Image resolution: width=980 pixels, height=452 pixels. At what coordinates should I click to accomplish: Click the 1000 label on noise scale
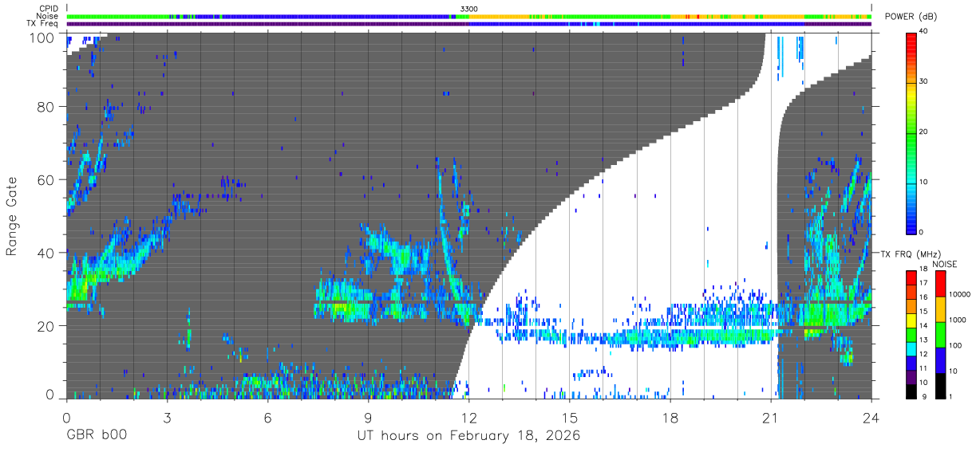click(958, 319)
